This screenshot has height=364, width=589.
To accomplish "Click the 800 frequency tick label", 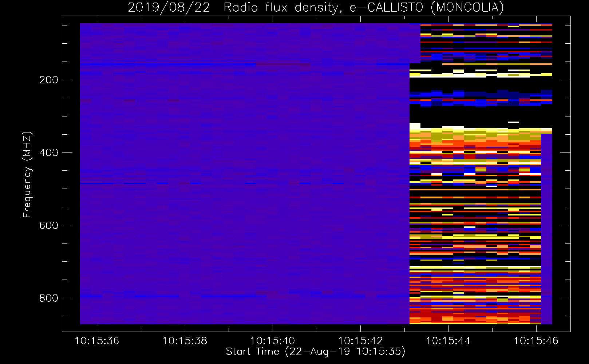I will [x=49, y=298].
